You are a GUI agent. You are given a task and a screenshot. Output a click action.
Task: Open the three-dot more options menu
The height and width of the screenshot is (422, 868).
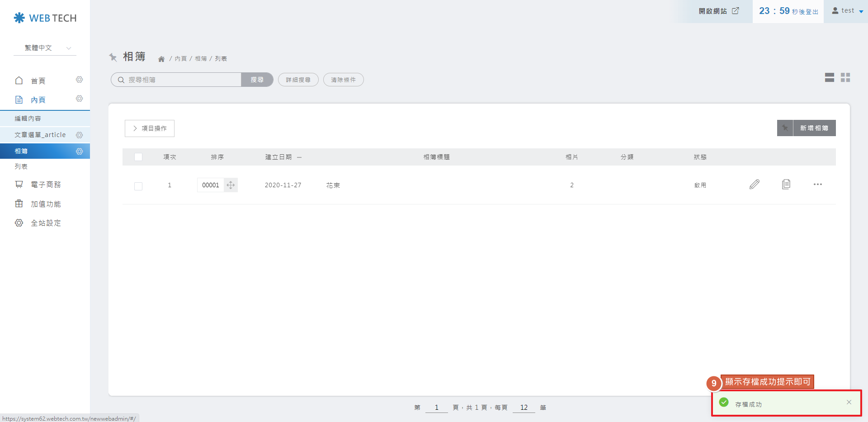click(817, 185)
